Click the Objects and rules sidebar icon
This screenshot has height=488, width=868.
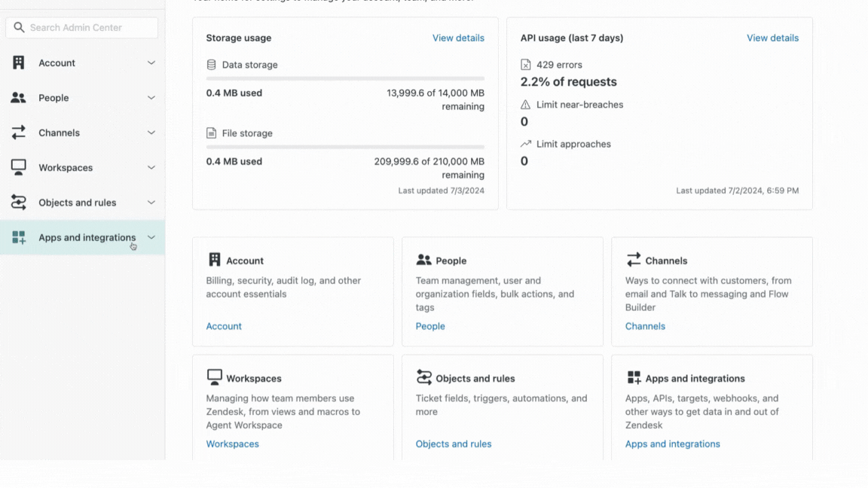pos(19,203)
